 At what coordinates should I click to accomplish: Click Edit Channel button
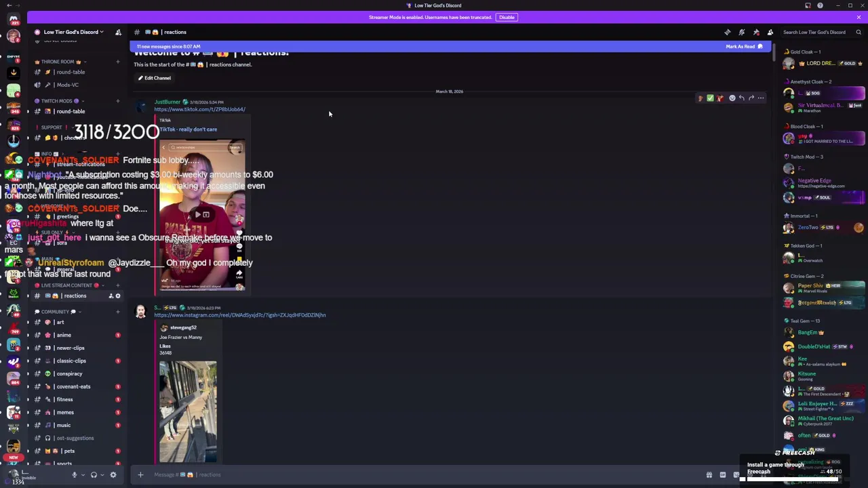(155, 78)
